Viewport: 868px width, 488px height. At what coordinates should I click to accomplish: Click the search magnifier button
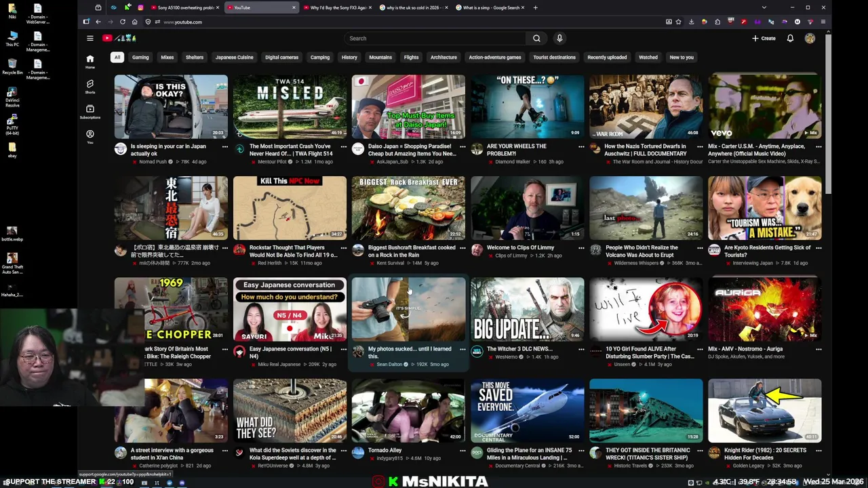pos(536,38)
